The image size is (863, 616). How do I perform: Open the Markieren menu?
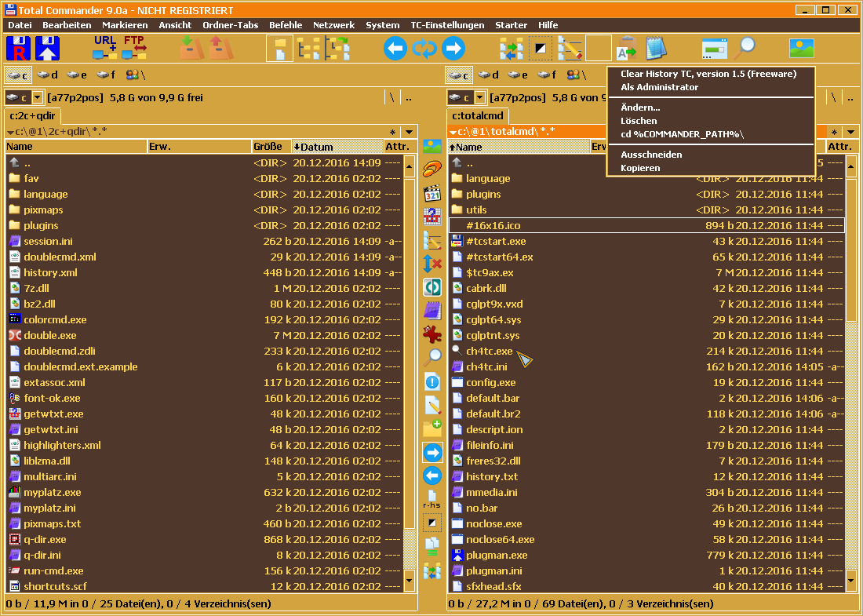coord(125,25)
